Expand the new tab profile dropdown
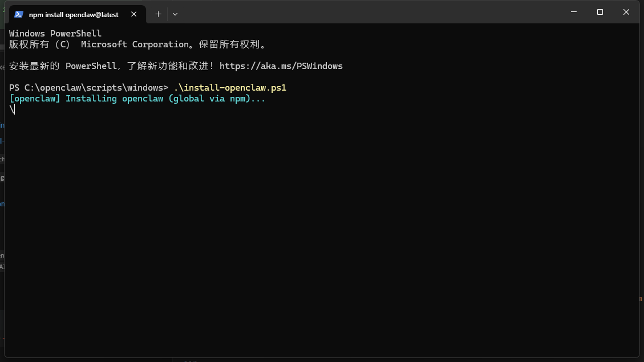 [175, 14]
